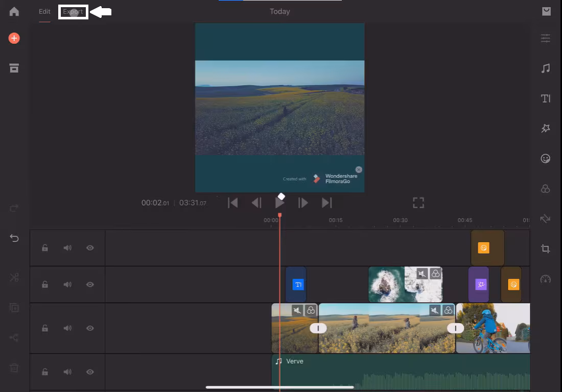Select the top-track orange sticker clip
The height and width of the screenshot is (392, 562).
point(487,248)
